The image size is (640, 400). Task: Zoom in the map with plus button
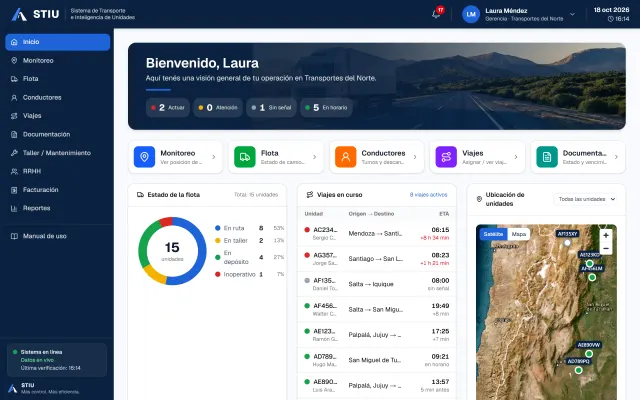pyautogui.click(x=606, y=236)
